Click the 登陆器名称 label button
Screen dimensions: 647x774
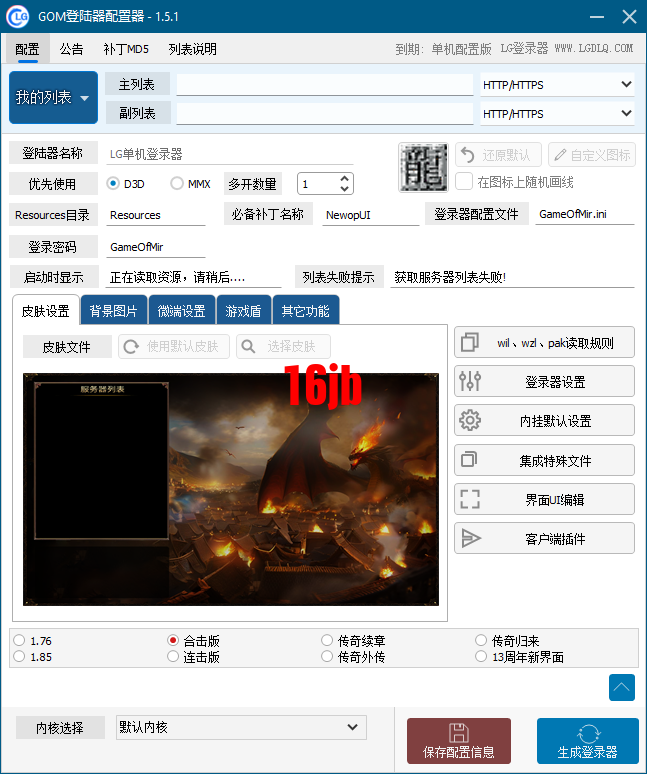53,153
